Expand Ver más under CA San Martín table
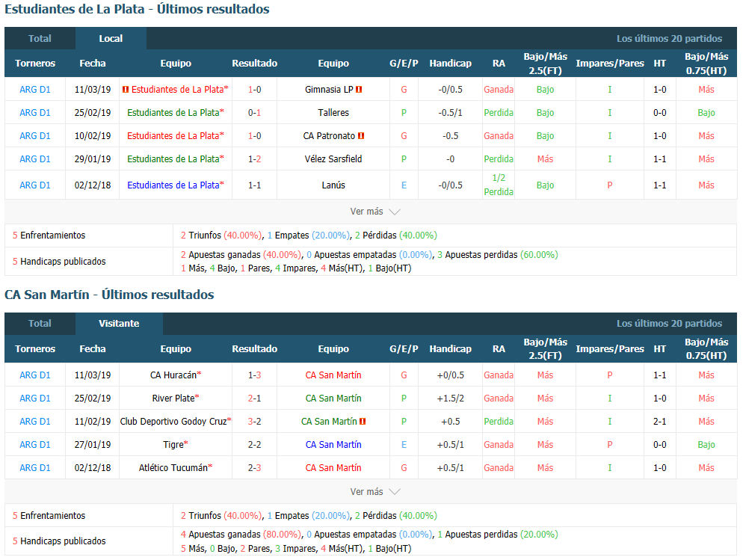The width and height of the screenshot is (743, 560). [x=375, y=492]
